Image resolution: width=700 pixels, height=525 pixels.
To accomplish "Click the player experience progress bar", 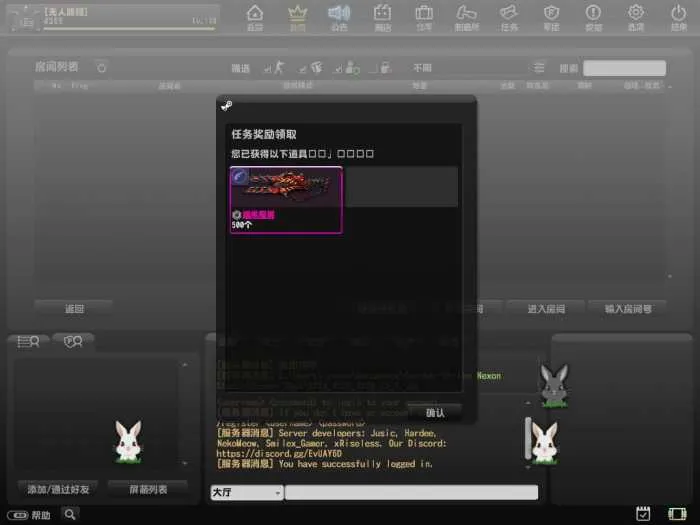I will tap(129, 29).
